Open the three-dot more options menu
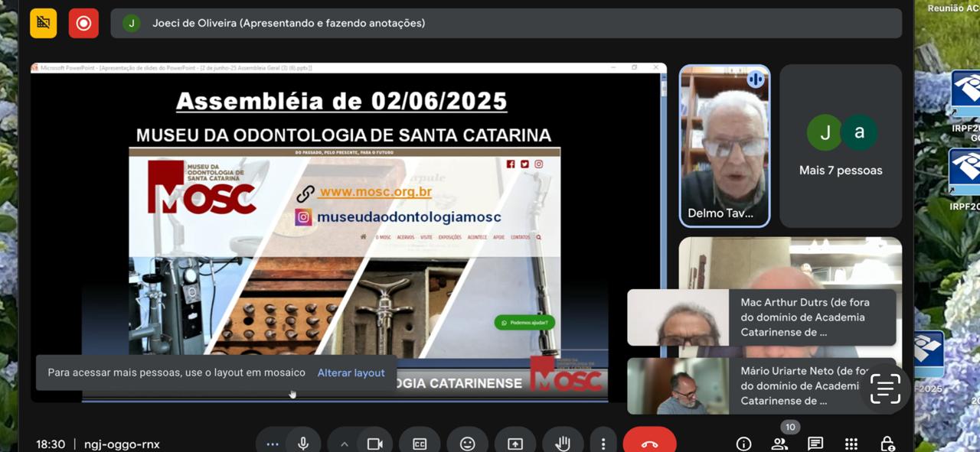Image resolution: width=980 pixels, height=452 pixels. pyautogui.click(x=603, y=444)
